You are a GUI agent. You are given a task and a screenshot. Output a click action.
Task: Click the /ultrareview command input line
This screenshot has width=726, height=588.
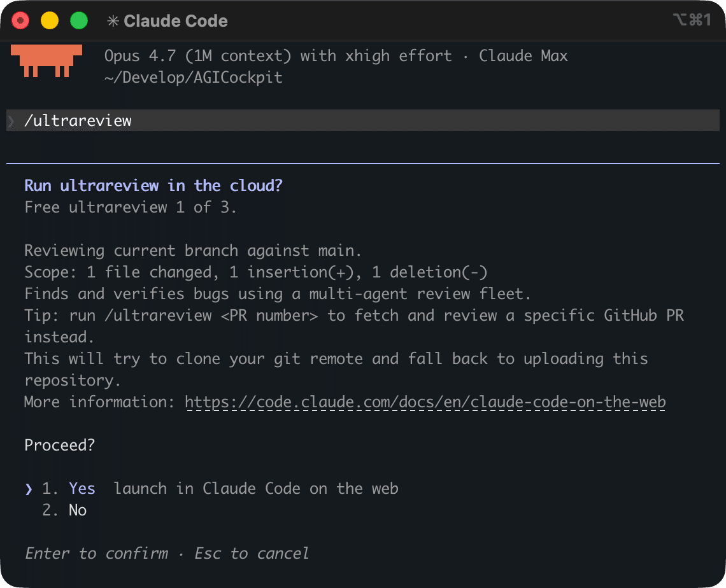click(78, 121)
